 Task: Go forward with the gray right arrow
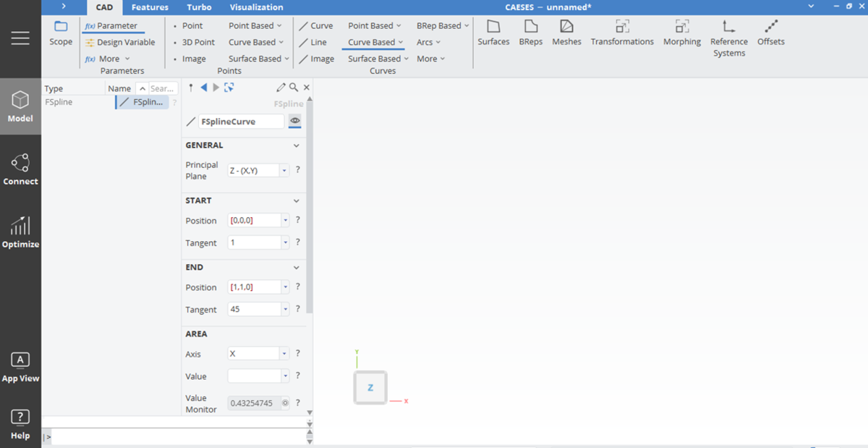pos(216,87)
